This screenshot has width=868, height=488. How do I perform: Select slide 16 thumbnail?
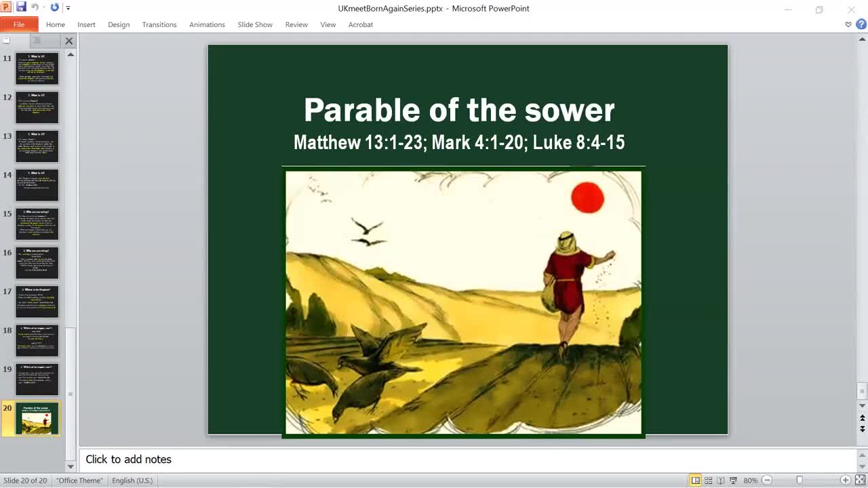pos(37,263)
